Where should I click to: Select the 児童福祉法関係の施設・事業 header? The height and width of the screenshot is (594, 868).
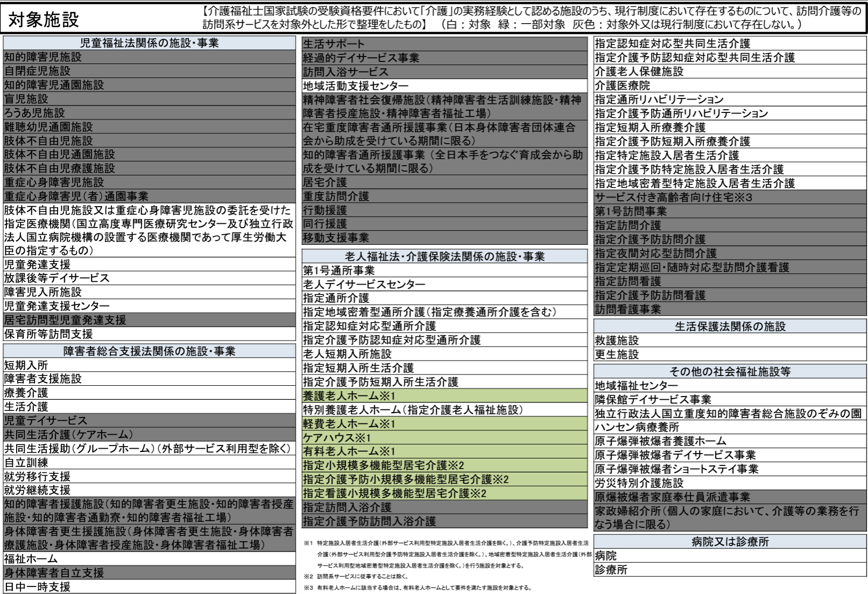click(x=149, y=43)
